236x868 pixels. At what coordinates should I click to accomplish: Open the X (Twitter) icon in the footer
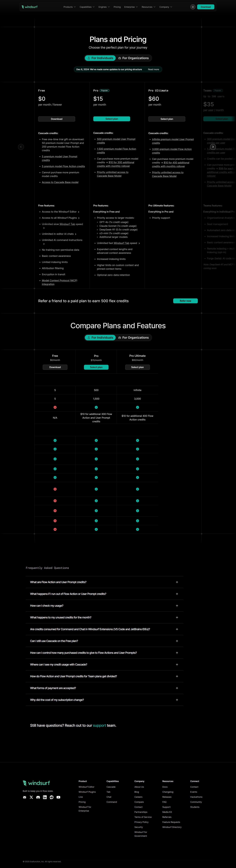point(31,797)
